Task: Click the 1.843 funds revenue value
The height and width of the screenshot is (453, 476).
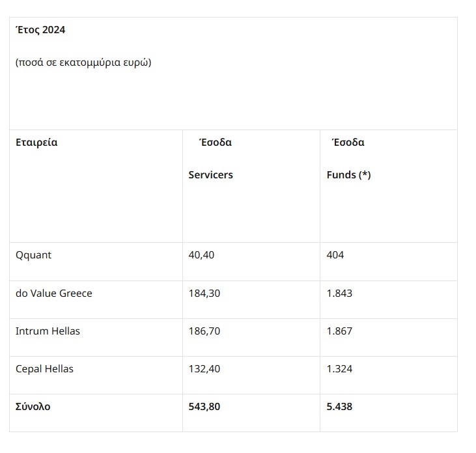Action: [339, 293]
